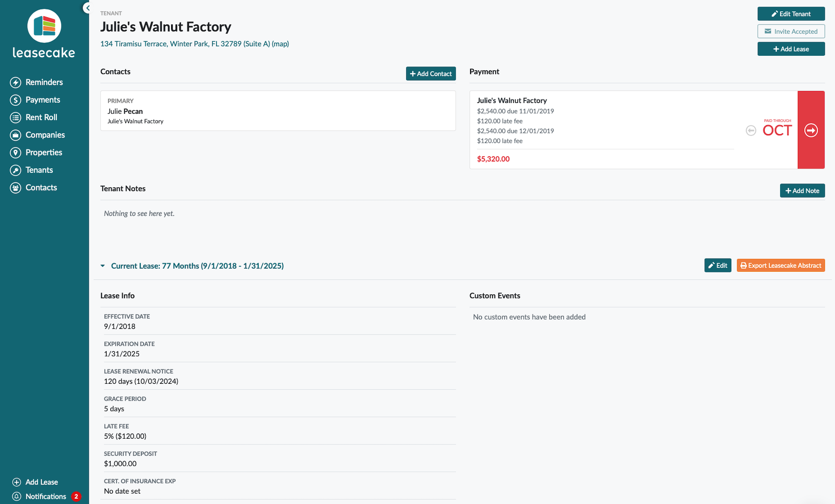
Task: Go to Companies section
Action: 45,135
